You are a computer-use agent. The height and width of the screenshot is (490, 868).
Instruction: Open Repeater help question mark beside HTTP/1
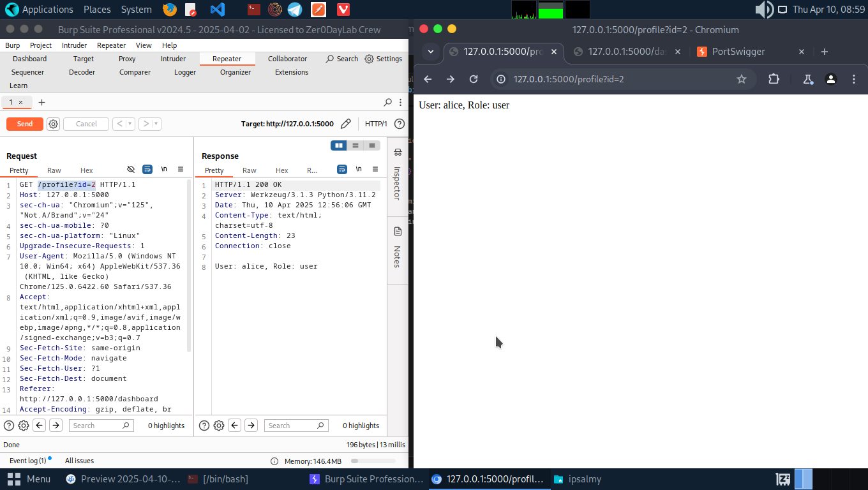400,124
